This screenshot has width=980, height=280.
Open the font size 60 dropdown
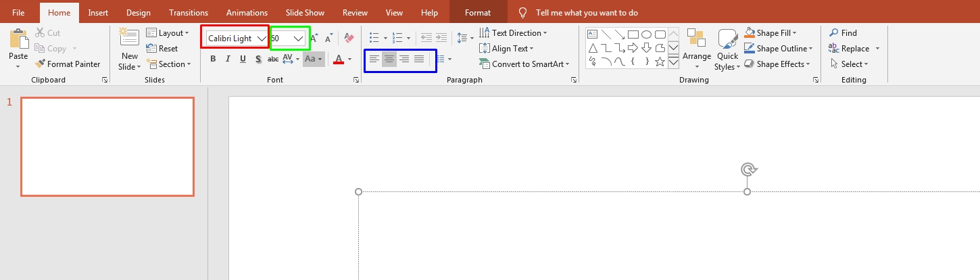pos(298,39)
